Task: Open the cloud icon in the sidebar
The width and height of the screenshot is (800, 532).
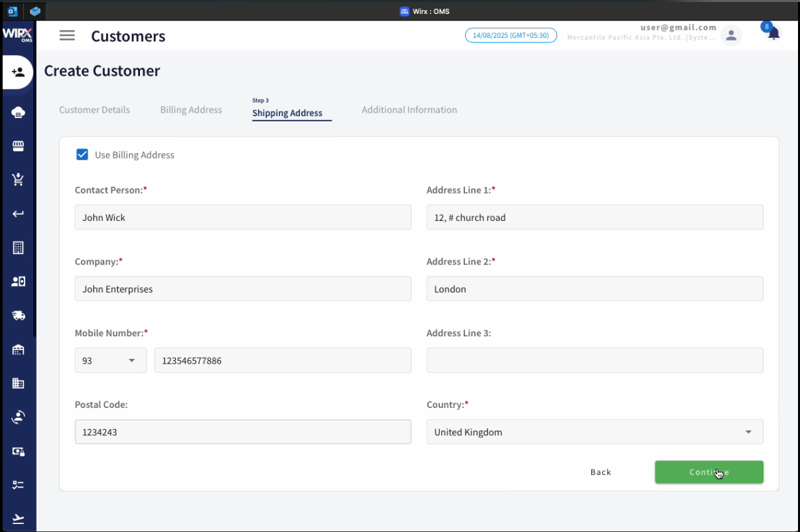Action: 18,111
